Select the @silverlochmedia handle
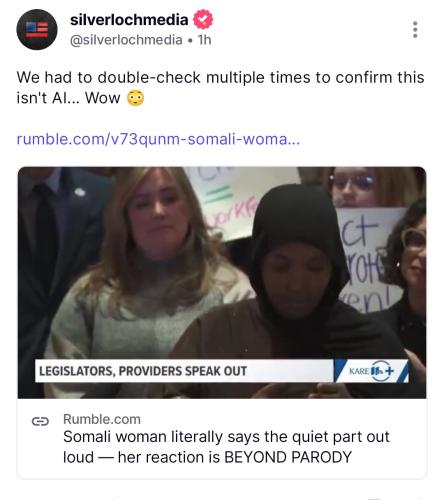The image size is (444, 500). [126, 40]
